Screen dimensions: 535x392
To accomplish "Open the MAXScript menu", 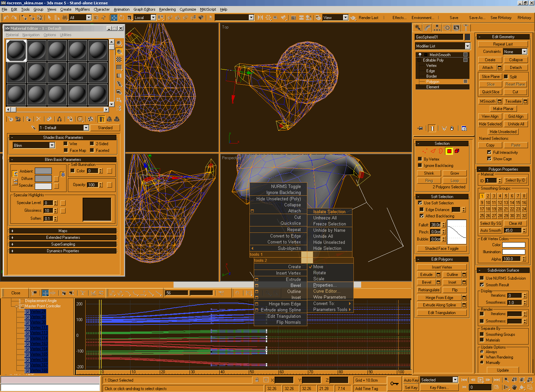I will pos(208,9).
